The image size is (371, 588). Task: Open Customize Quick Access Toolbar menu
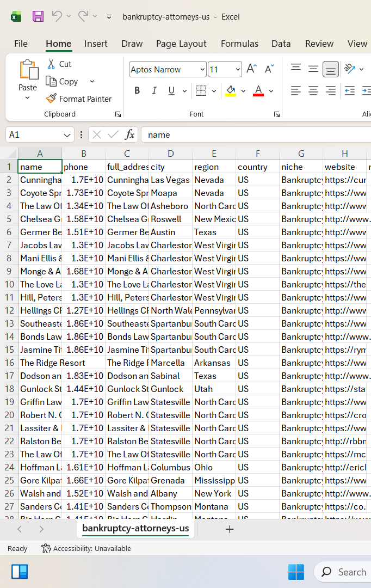click(x=109, y=16)
